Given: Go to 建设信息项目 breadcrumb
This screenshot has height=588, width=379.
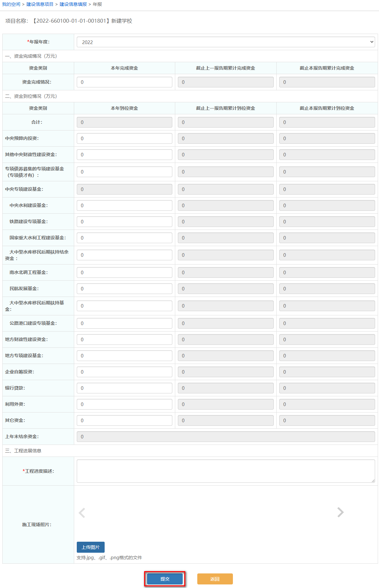Looking at the screenshot, I should click(x=40, y=4).
